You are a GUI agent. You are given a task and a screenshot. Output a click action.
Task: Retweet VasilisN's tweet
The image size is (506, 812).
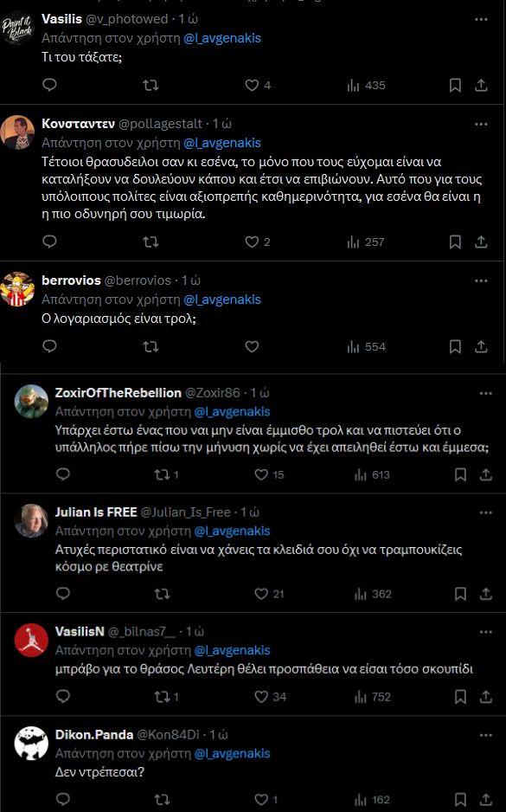click(x=167, y=697)
